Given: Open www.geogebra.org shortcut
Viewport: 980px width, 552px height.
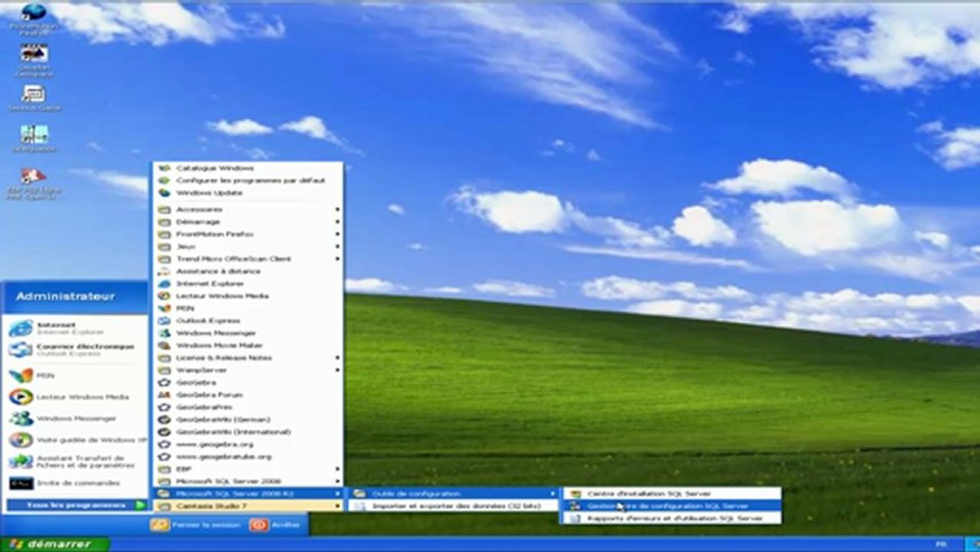Looking at the screenshot, I should [x=248, y=444].
